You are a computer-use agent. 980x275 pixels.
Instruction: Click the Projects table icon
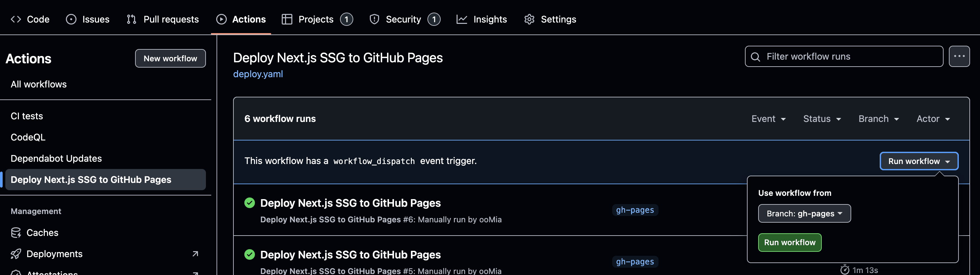click(x=287, y=19)
